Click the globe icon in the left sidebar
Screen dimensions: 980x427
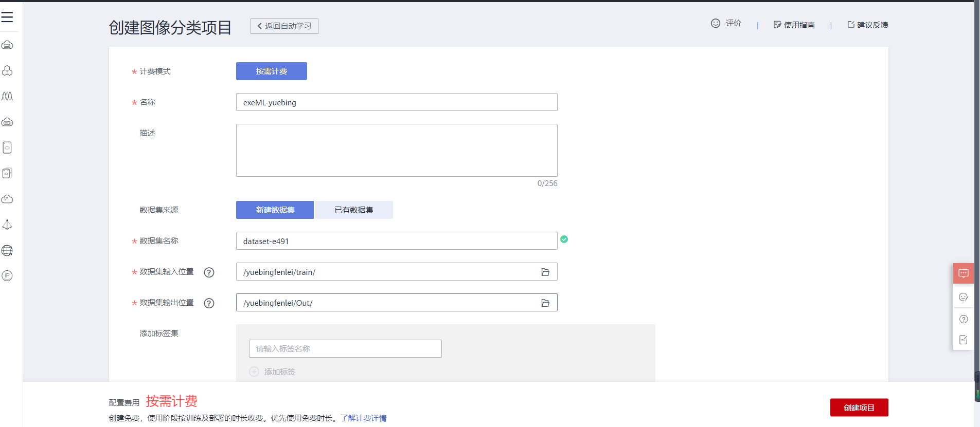(x=7, y=250)
